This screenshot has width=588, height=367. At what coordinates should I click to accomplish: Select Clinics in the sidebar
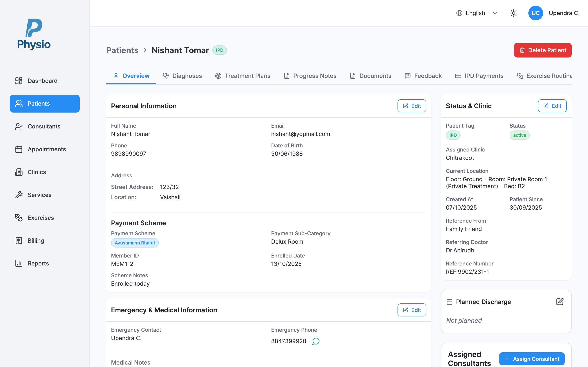(37, 172)
